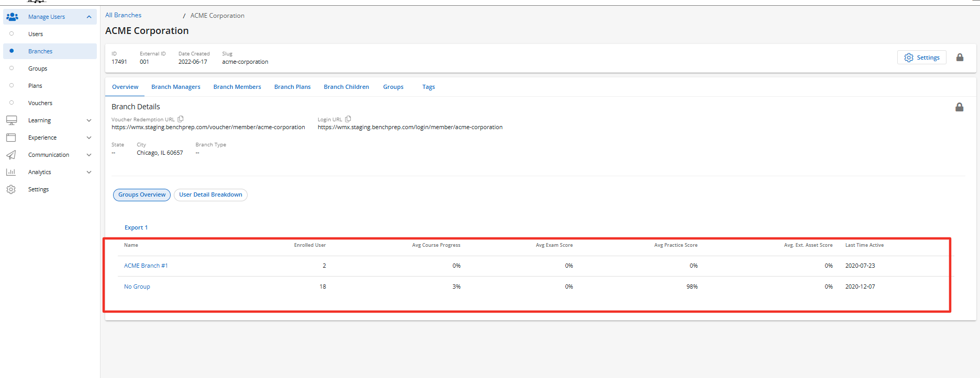Click the slug value acme-corporation
This screenshot has width=980, height=378.
(x=245, y=62)
